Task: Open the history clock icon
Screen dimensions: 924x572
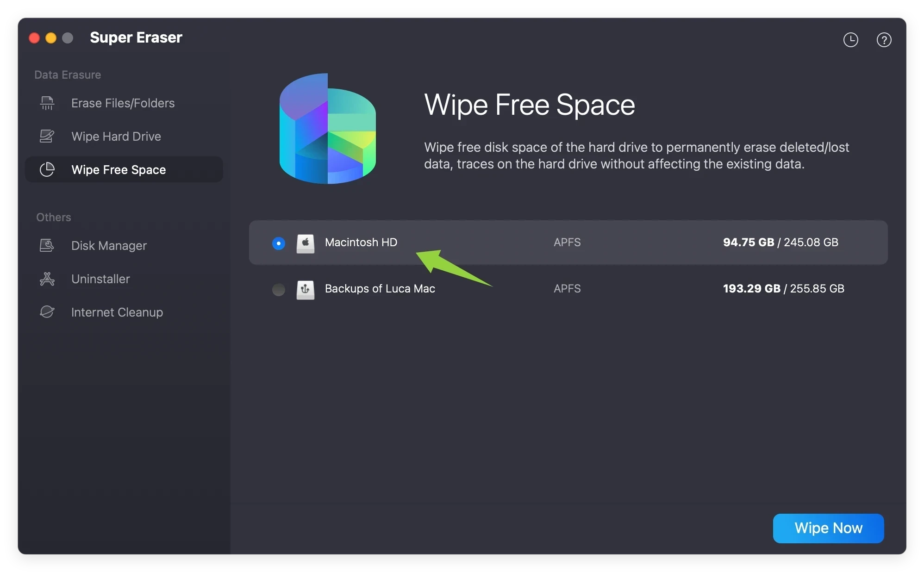Action: (x=850, y=40)
